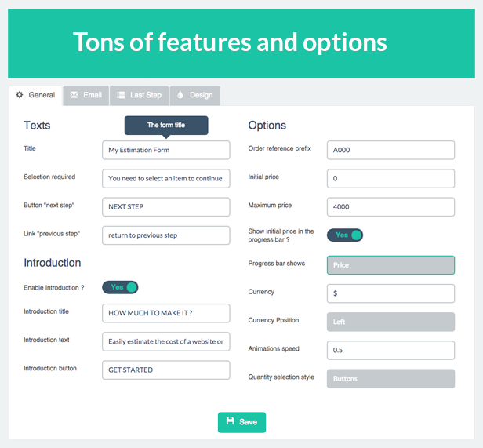Click the Title input field

pos(165,150)
